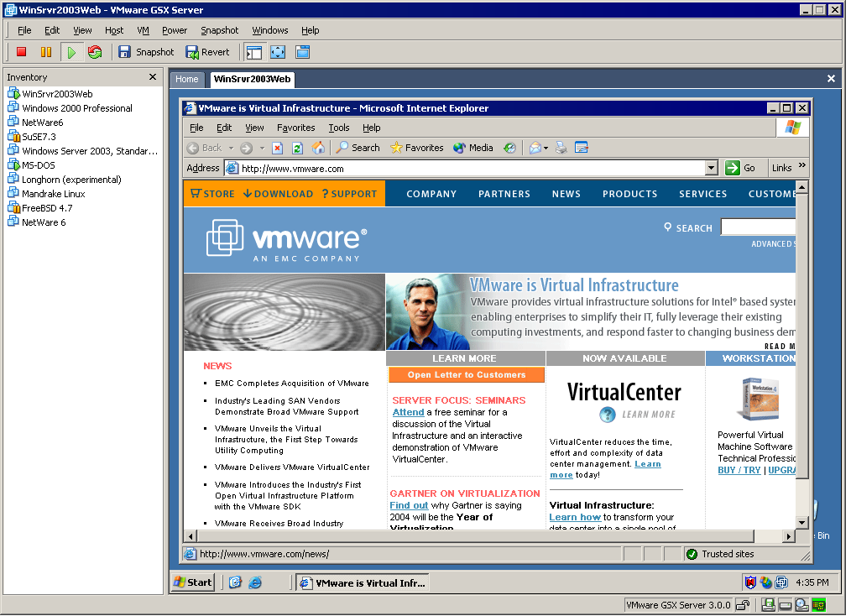
Task: Click the Reset virtual machine icon
Action: [95, 52]
